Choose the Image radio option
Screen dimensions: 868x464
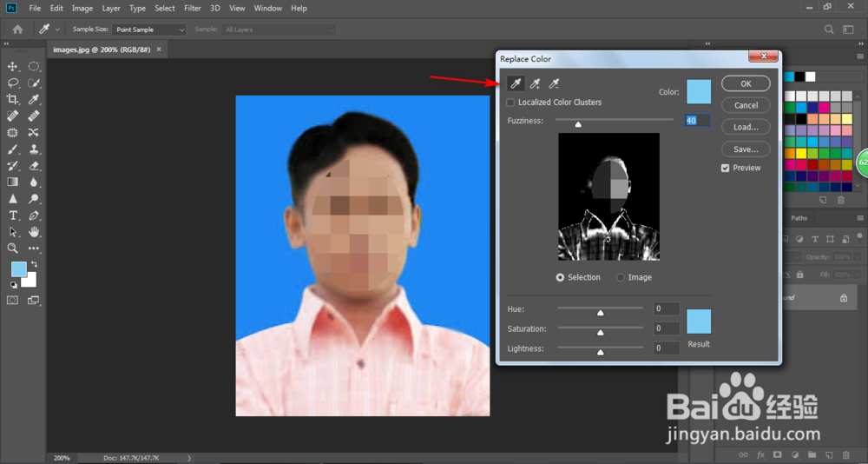[621, 277]
